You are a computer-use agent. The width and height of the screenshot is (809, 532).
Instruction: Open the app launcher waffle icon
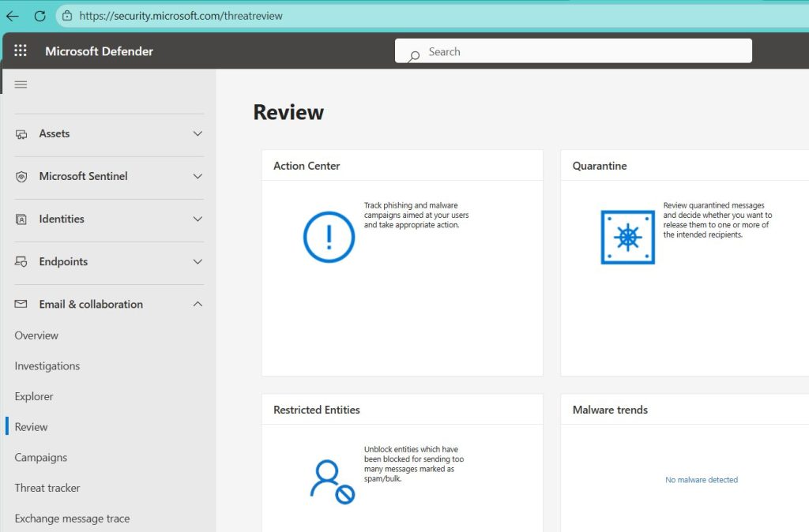point(21,51)
